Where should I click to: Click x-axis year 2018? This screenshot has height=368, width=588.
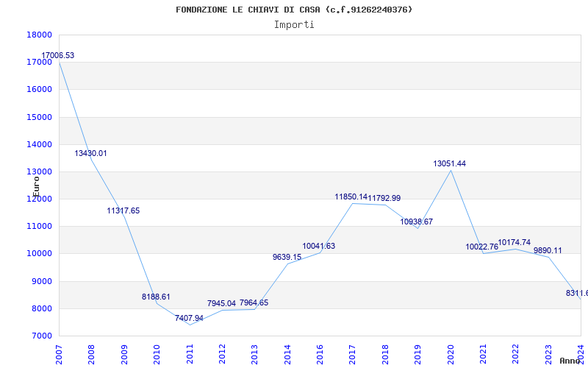pyautogui.click(x=385, y=354)
